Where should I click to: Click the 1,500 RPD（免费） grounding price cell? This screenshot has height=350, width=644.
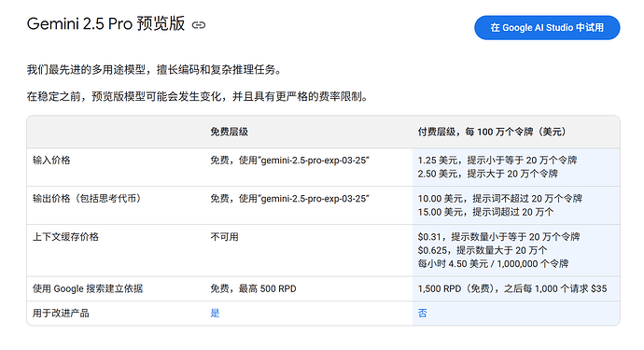point(512,288)
